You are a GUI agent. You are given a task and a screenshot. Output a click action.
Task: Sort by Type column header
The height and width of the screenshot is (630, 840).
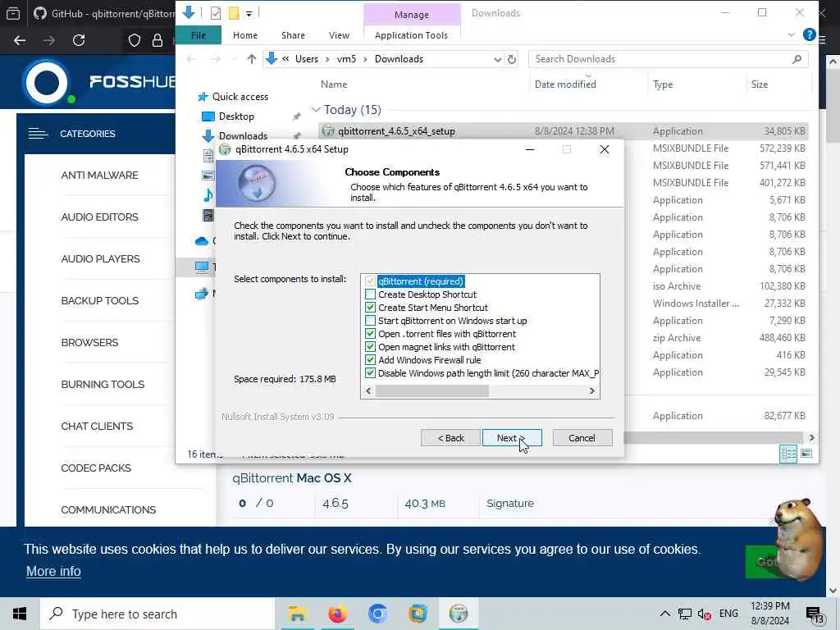pyautogui.click(x=663, y=84)
